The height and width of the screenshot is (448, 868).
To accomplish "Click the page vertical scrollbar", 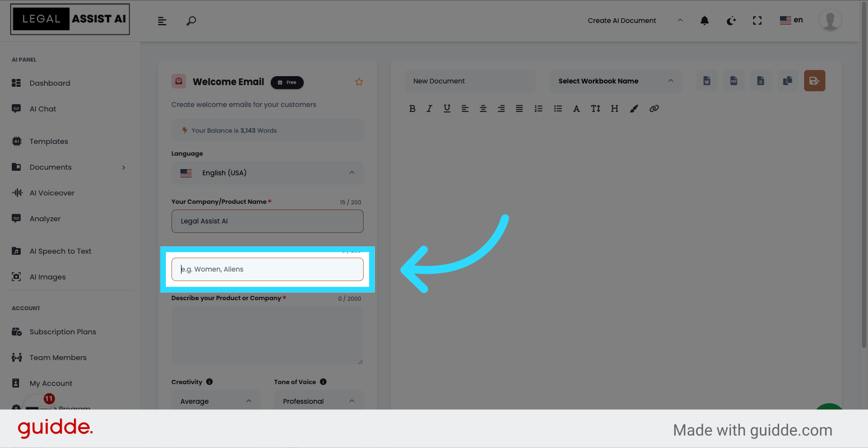I will point(864,174).
